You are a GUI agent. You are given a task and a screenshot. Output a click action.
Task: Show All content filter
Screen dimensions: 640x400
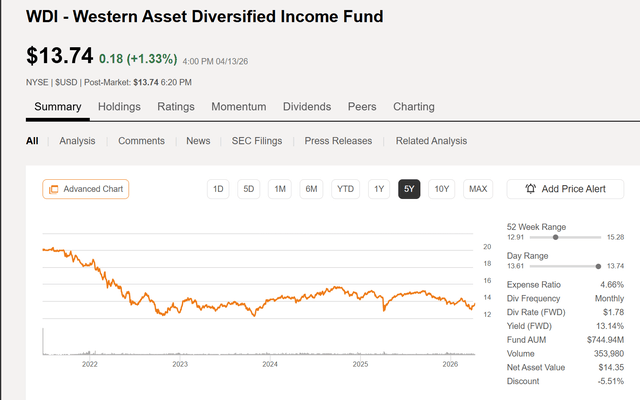32,141
